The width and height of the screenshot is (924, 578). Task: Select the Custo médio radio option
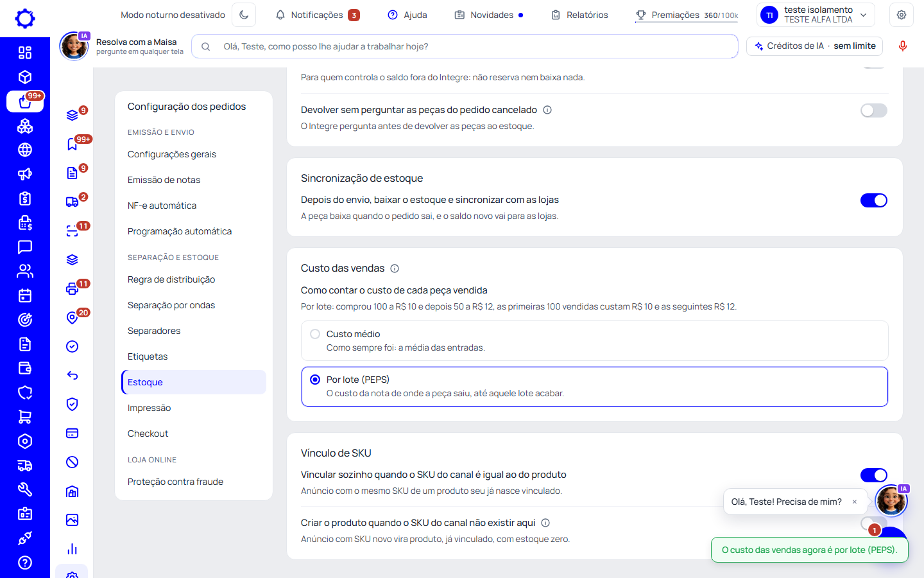pyautogui.click(x=315, y=334)
